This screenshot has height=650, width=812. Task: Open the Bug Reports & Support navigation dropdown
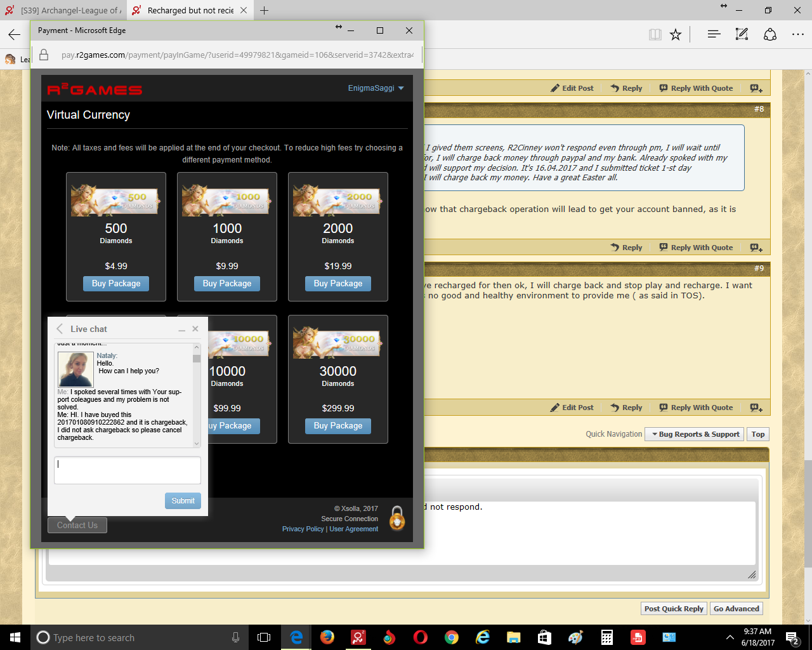tap(694, 434)
